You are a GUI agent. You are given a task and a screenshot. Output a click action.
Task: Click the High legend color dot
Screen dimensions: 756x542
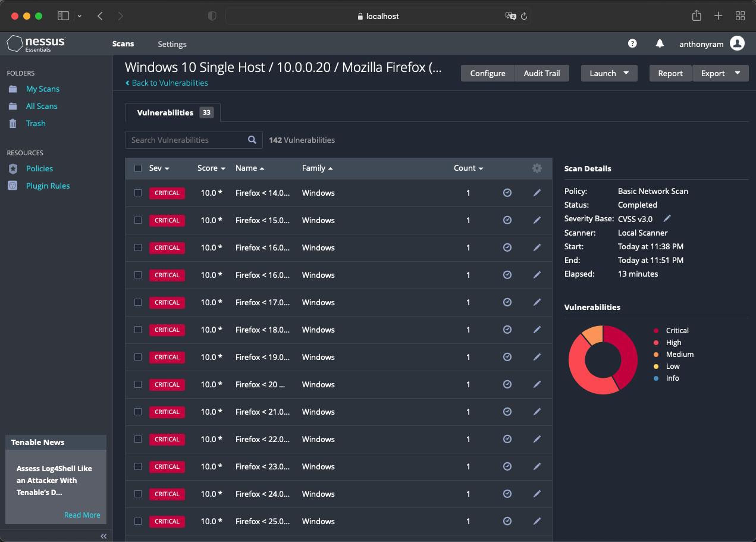point(656,342)
